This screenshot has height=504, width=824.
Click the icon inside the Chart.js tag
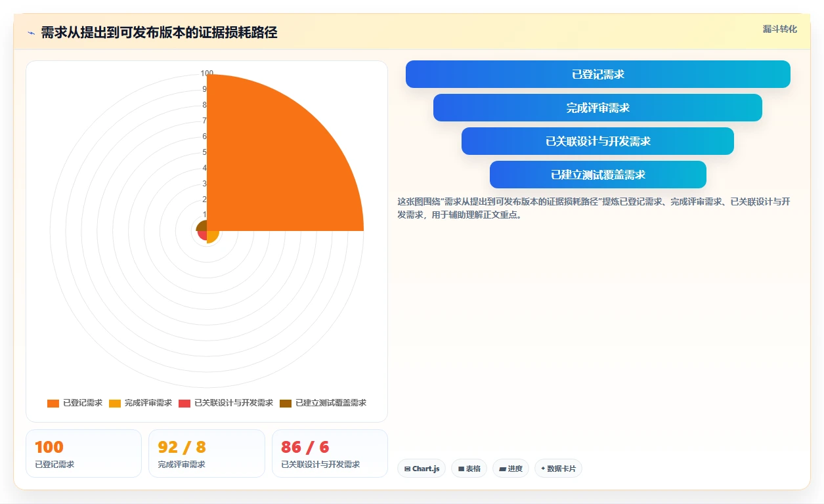coord(408,469)
